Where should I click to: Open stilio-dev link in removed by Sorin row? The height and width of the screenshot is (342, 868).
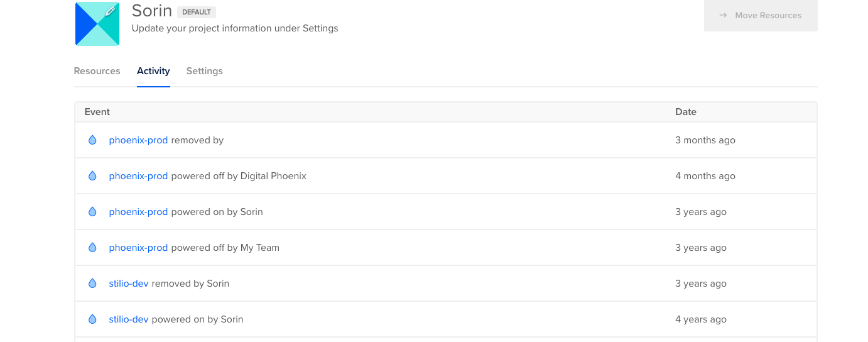coord(129,284)
